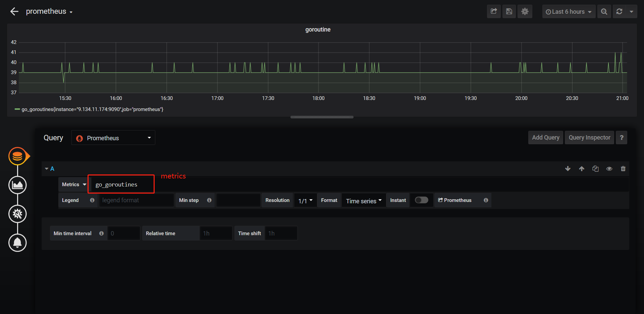Open the Last 6 hours time picker
The width and height of the screenshot is (644, 314).
click(x=569, y=11)
